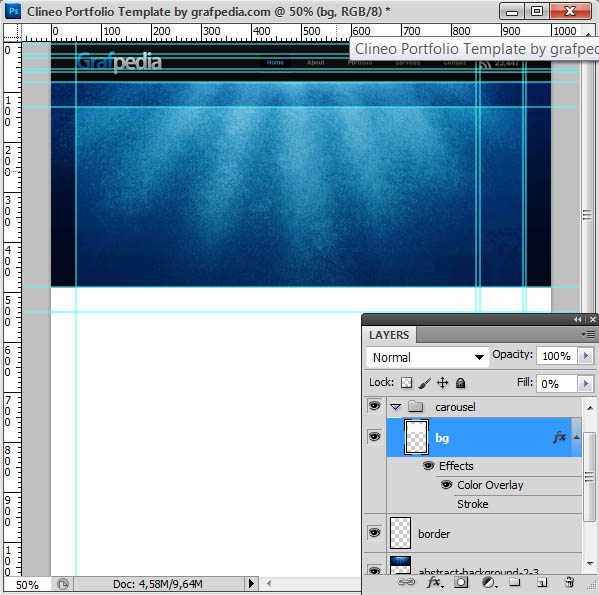Image resolution: width=599 pixels, height=595 pixels.
Task: Click the status bar preview icon
Action: tap(63, 584)
